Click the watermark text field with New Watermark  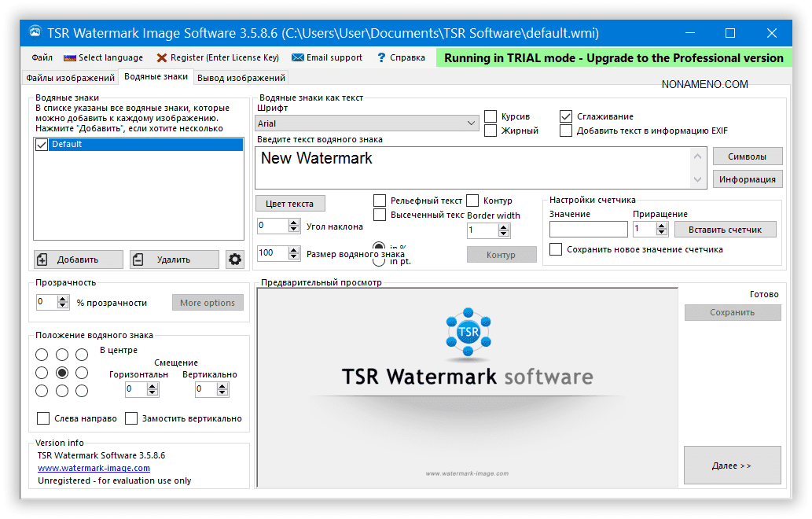click(472, 167)
